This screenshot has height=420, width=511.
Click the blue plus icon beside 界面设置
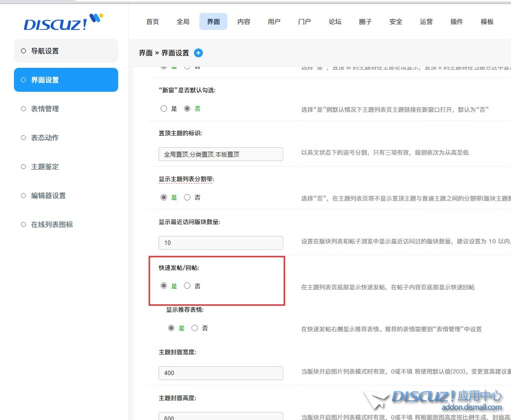198,53
